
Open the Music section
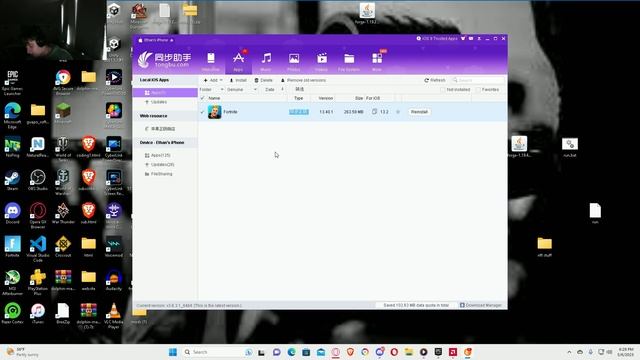pyautogui.click(x=266, y=61)
